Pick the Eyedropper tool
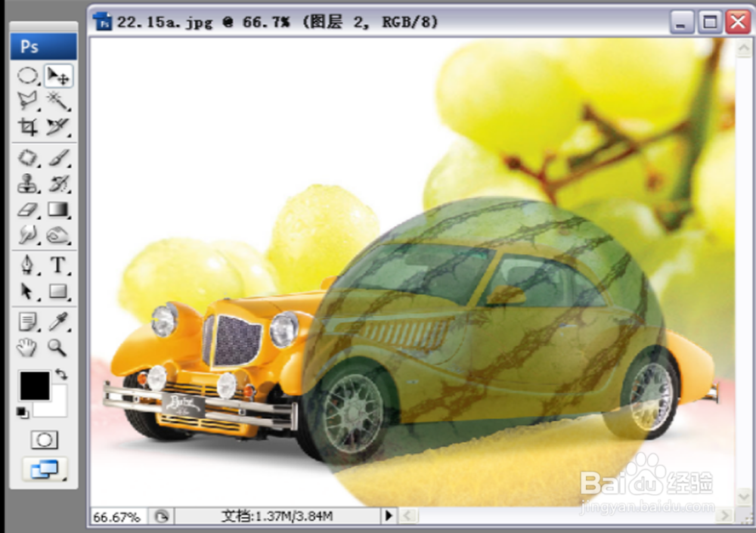 coord(58,321)
